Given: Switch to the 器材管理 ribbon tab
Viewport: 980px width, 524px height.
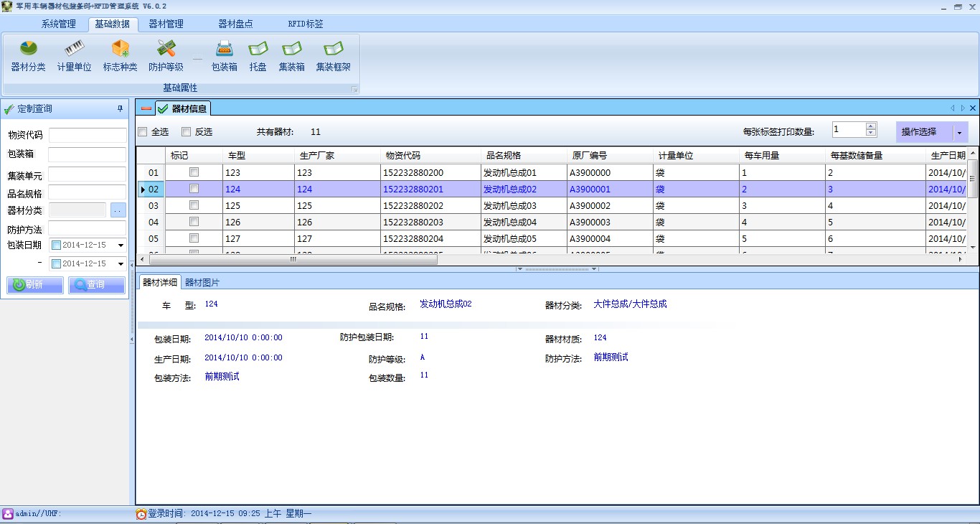Looking at the screenshot, I should (x=166, y=24).
